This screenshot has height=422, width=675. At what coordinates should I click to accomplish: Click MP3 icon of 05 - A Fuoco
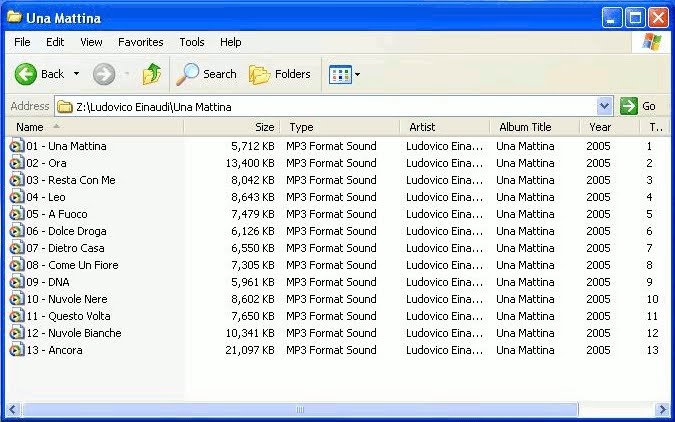16,214
